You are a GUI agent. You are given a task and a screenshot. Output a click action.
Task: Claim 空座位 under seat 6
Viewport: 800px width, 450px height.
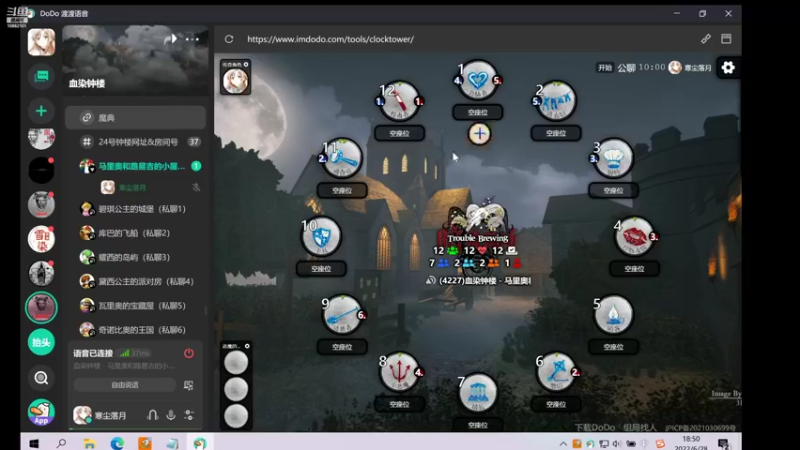click(556, 404)
